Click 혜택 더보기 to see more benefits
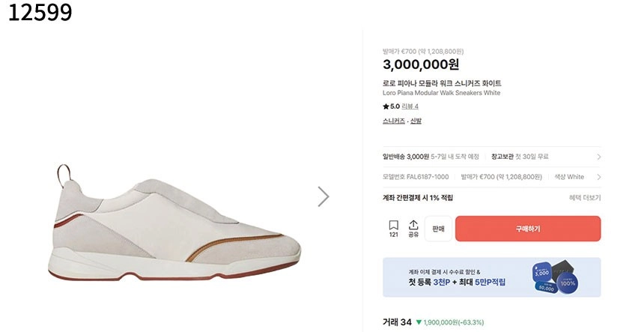The width and height of the screenshot is (644, 332). pyautogui.click(x=584, y=198)
